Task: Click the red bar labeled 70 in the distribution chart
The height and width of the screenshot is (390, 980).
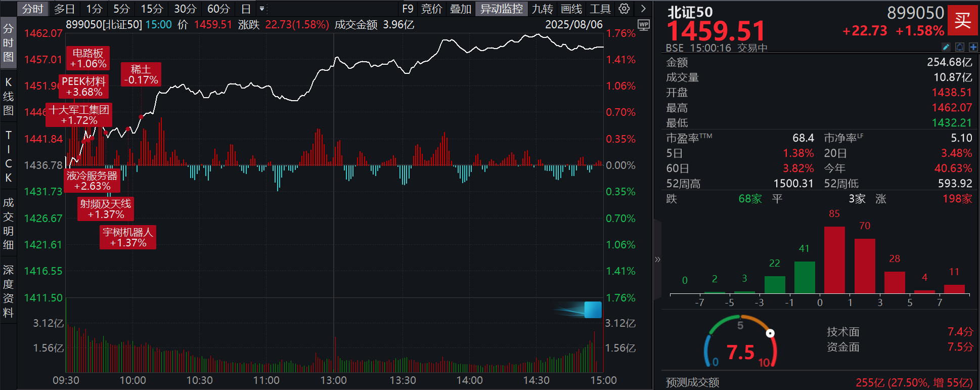Action: coord(865,266)
